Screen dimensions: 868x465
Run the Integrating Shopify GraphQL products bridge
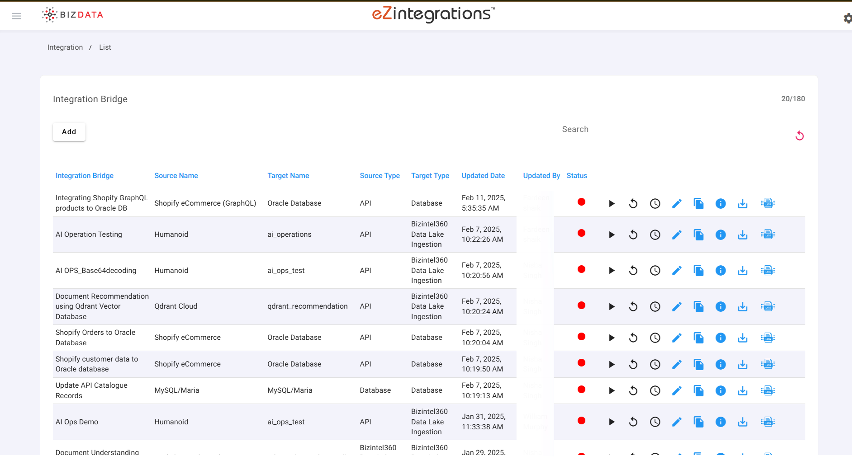point(612,203)
